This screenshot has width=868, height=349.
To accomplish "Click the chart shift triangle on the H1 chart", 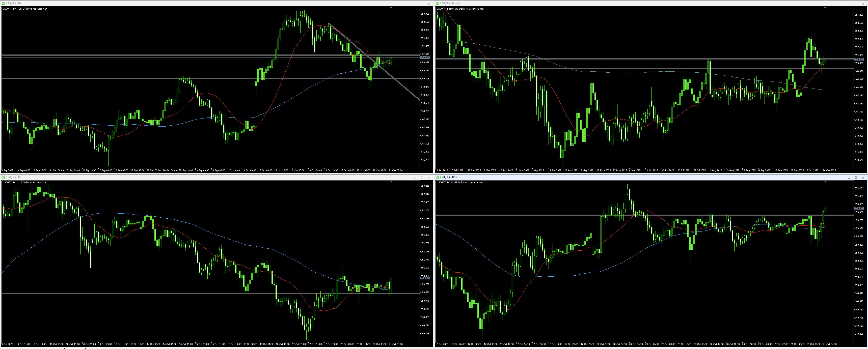I will [391, 182].
